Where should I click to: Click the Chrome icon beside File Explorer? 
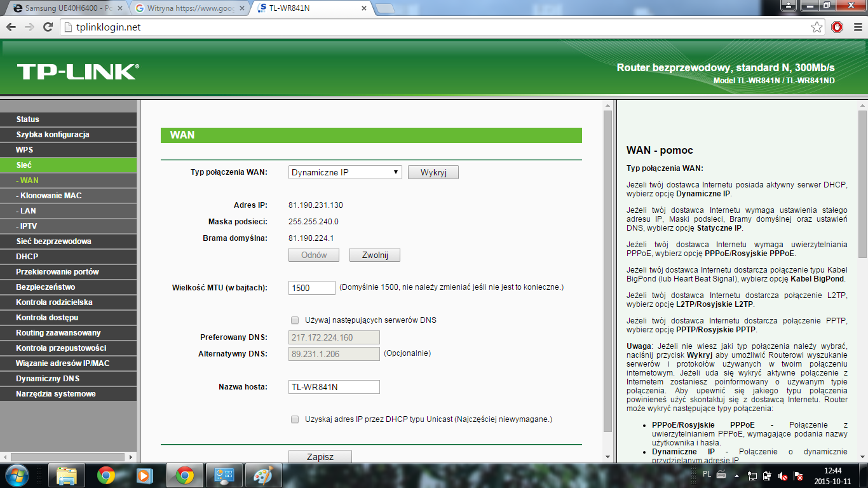coord(106,475)
